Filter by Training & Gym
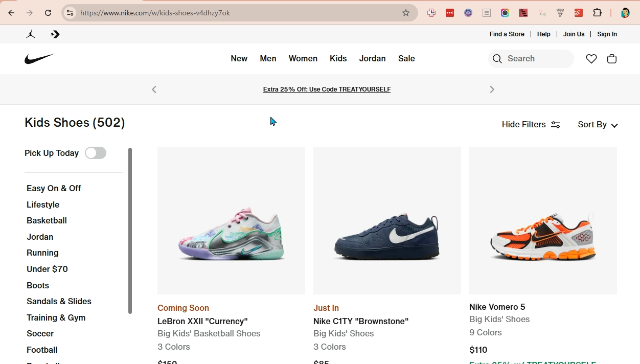 56,317
